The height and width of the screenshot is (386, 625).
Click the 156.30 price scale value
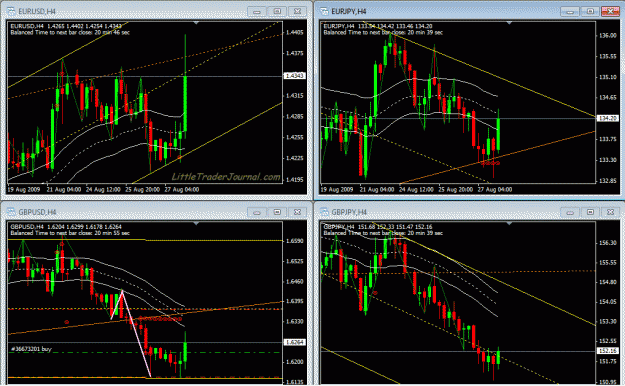click(607, 243)
